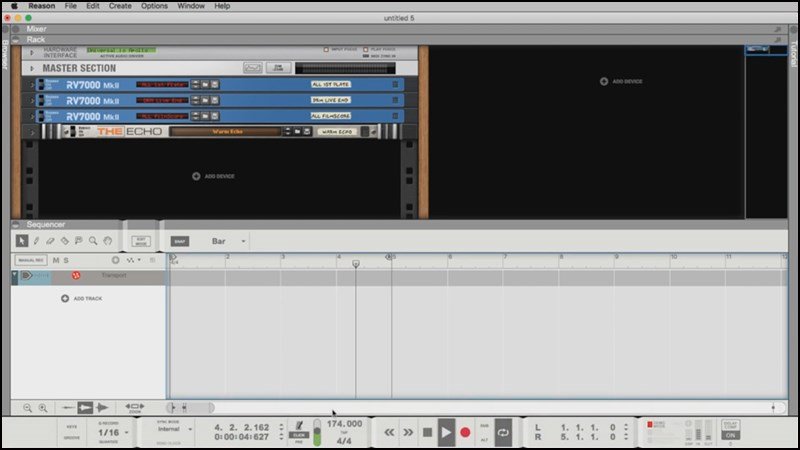Open the Create menu

click(x=120, y=6)
